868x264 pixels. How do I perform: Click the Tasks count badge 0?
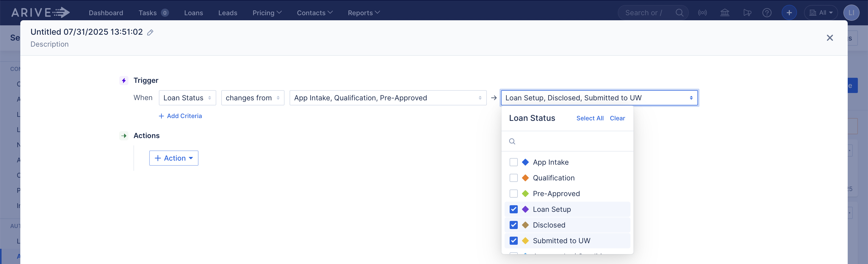coord(165,13)
